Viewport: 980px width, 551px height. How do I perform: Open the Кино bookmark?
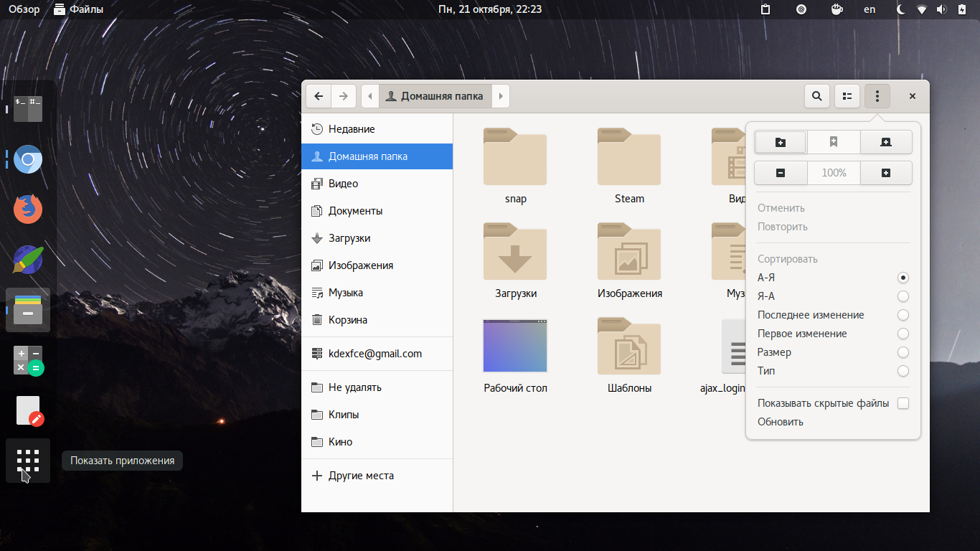pyautogui.click(x=377, y=442)
